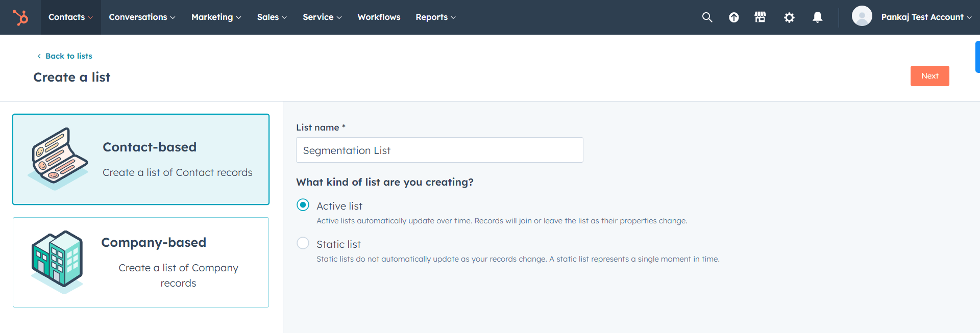Open the Workflows menu item
Viewport: 980px width, 333px height.
point(379,17)
